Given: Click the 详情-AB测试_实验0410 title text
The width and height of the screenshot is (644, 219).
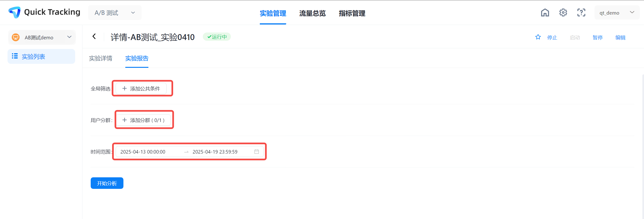Looking at the screenshot, I should click(152, 37).
